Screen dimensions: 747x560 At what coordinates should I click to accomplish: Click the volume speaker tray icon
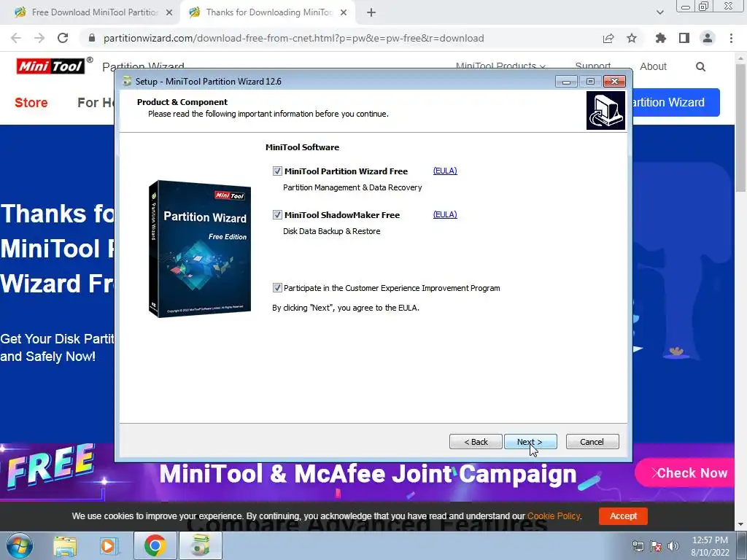pyautogui.click(x=673, y=546)
